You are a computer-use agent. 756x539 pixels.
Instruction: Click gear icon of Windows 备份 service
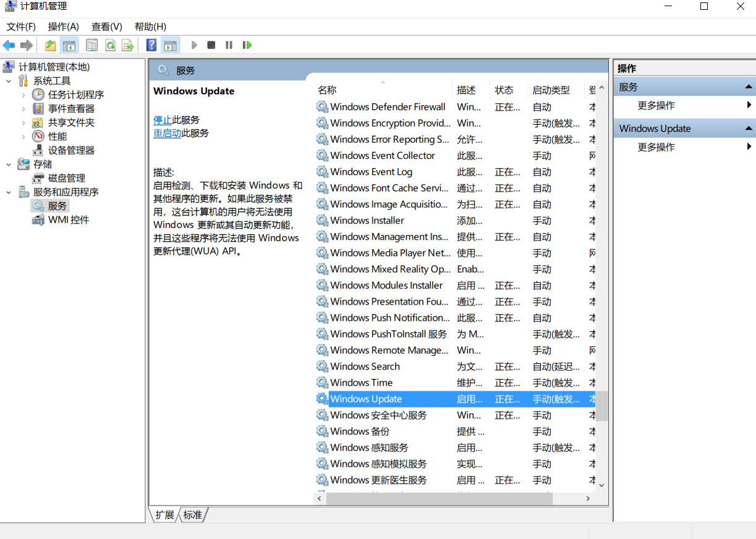click(x=322, y=431)
